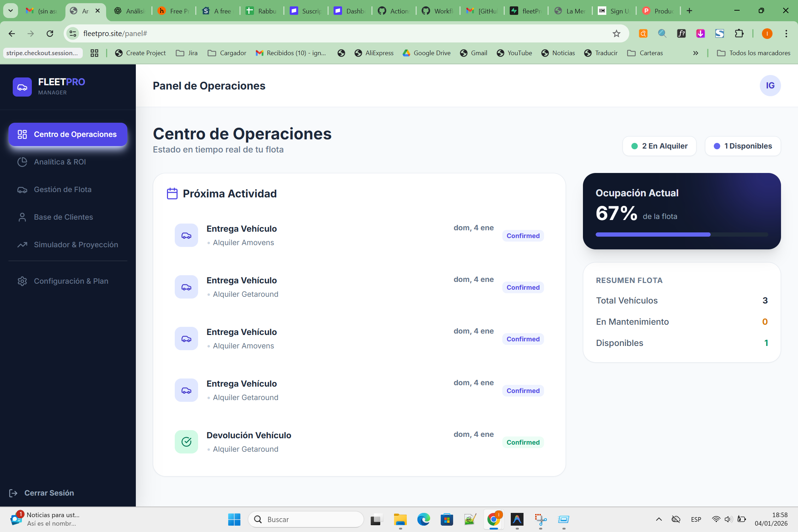798x532 pixels.
Task: Open the Chrome extensions puzzle icon
Action: 739,34
